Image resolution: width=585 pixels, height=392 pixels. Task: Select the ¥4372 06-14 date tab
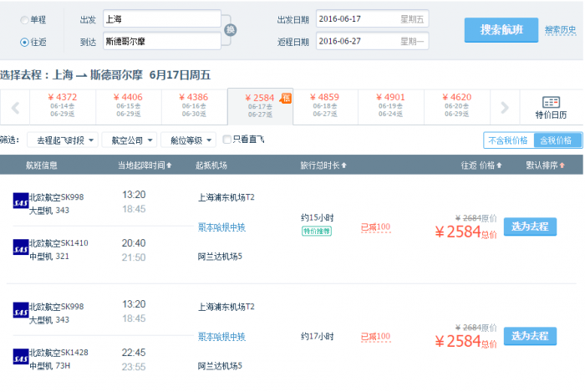pyautogui.click(x=63, y=105)
